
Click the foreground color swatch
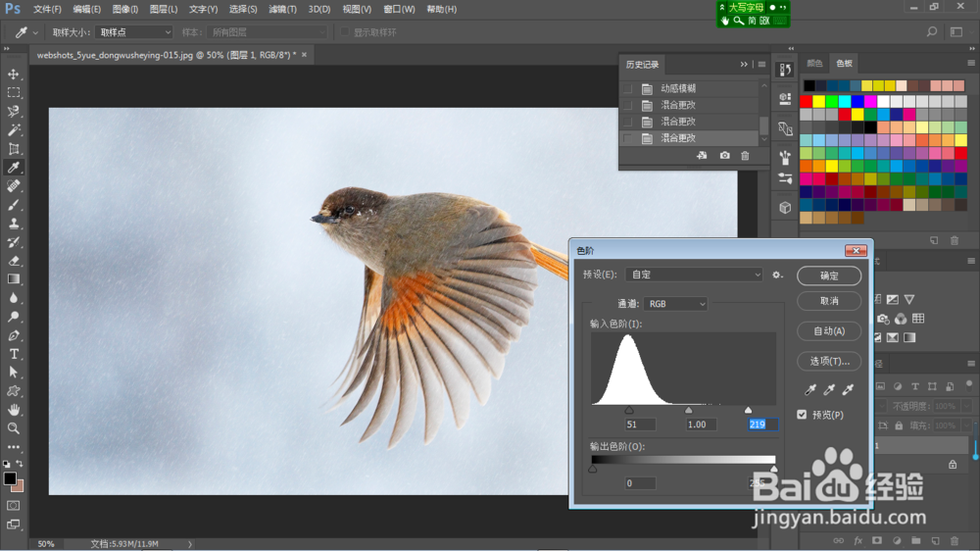(10, 478)
